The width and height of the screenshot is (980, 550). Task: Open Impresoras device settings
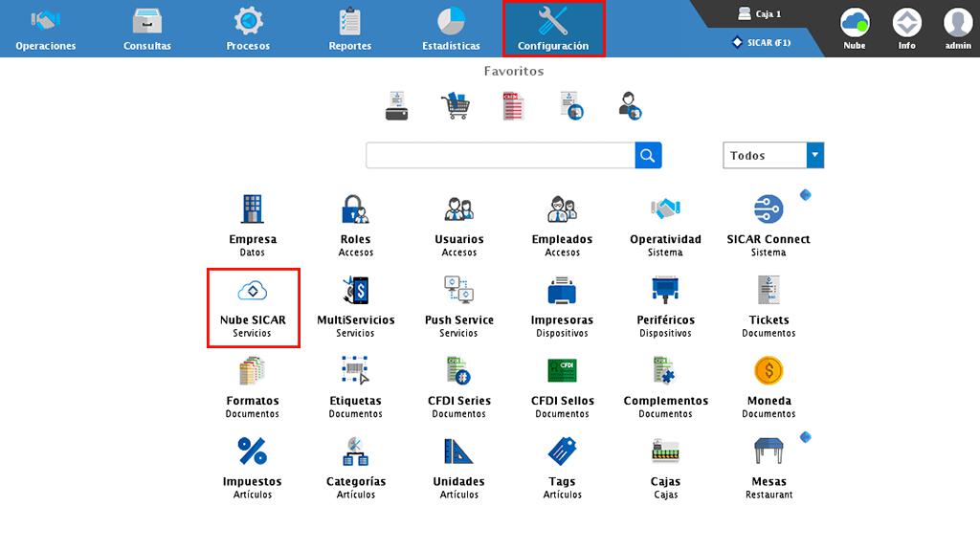562,305
